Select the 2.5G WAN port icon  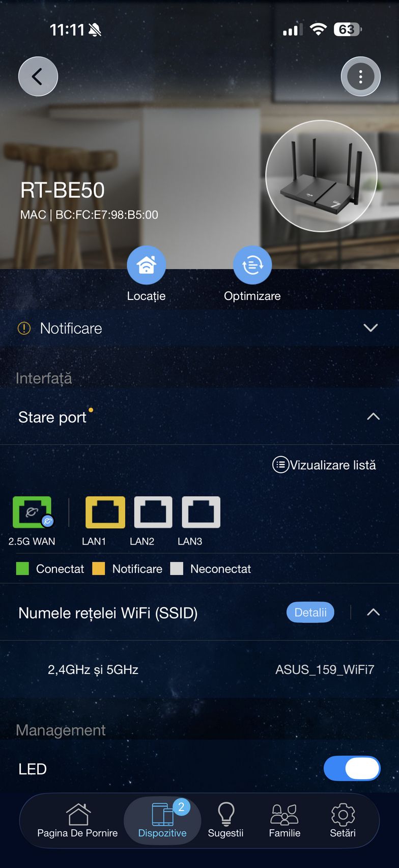tap(33, 512)
